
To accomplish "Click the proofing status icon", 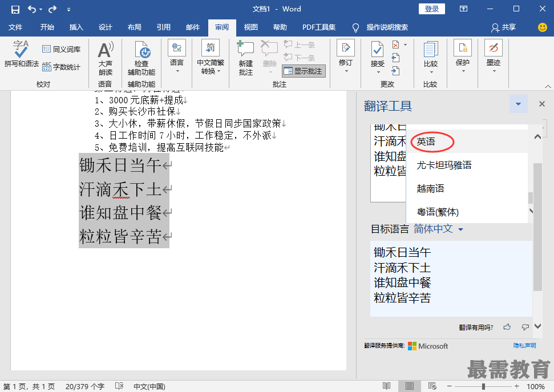I will pos(119,386).
